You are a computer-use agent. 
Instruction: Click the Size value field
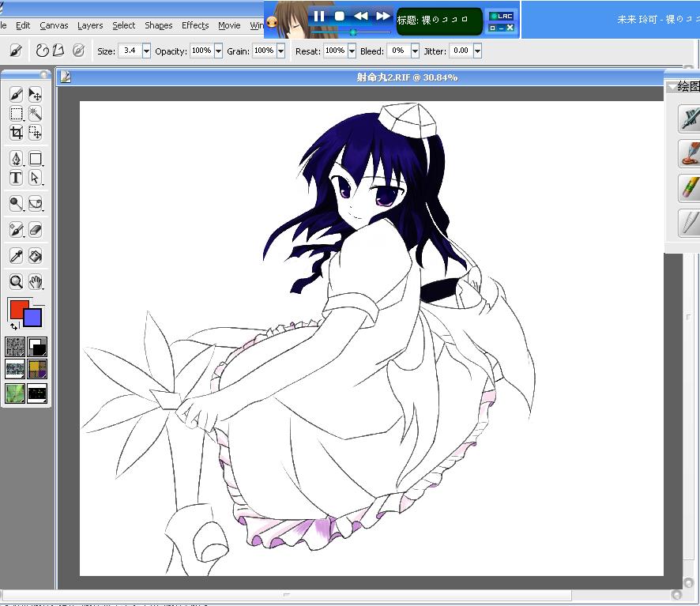[130, 51]
